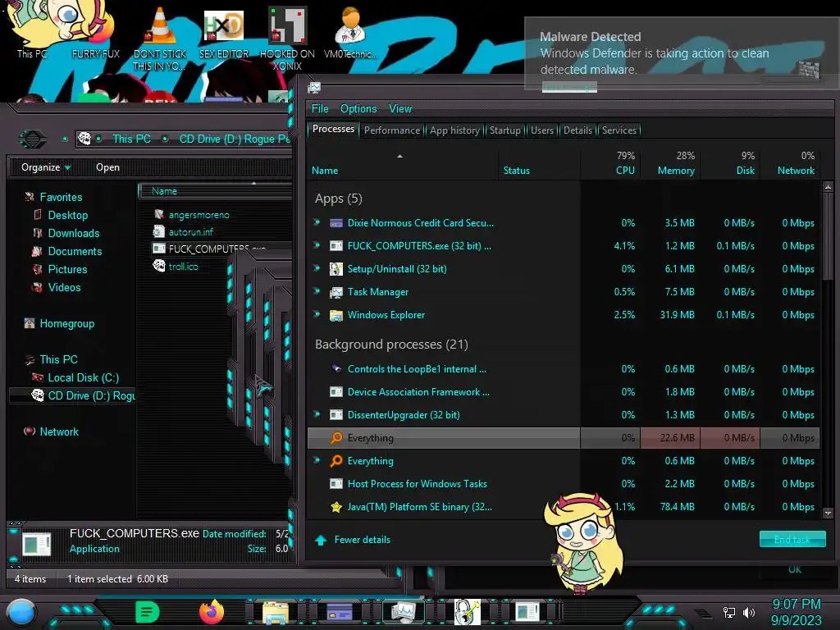The height and width of the screenshot is (630, 840).
Task: Collapse details with Fewer details
Action: [354, 540]
